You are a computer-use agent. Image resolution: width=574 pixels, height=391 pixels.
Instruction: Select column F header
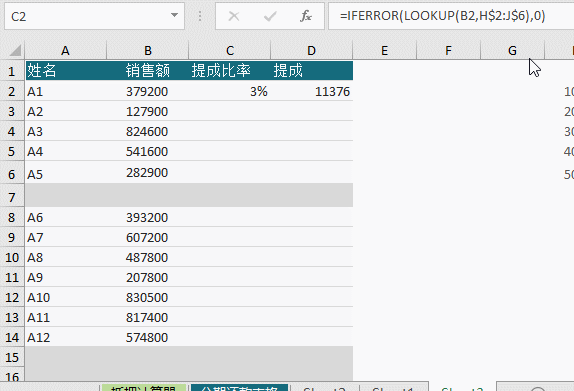tap(448, 50)
